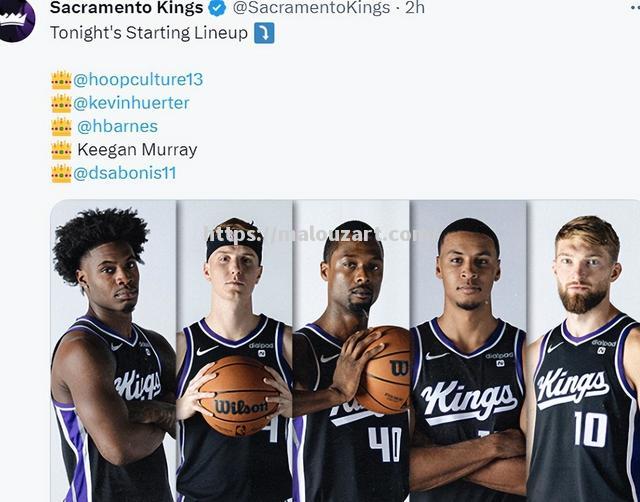Open the 2h tweet timestamp
Viewport: 640px width, 502px height.
[415, 8]
